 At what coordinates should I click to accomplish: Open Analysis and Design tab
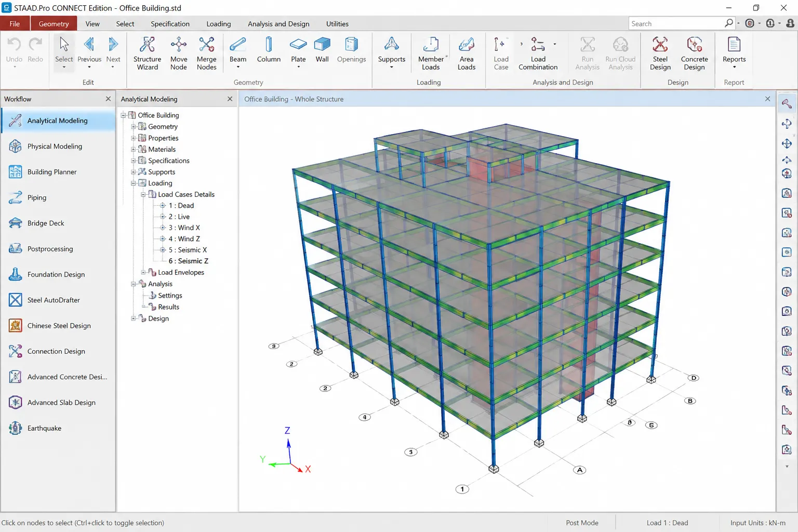click(x=278, y=24)
